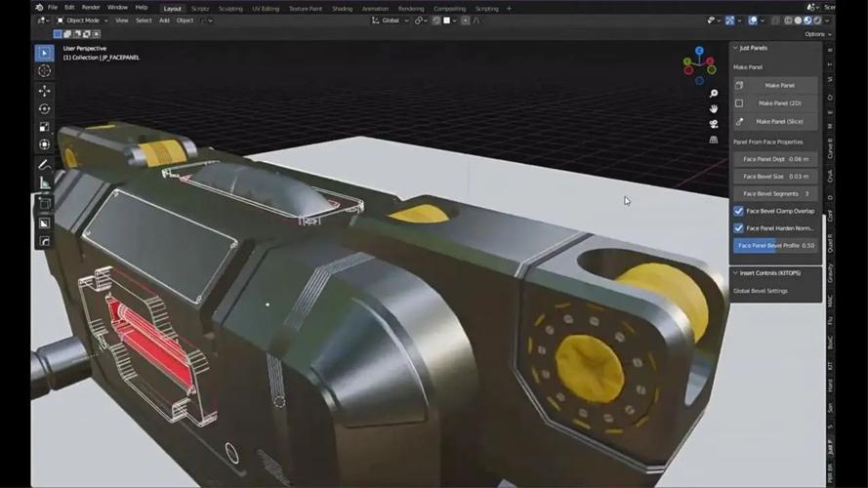Open the Options dropdown
Image resolution: width=868 pixels, height=488 pixels.
(x=817, y=34)
